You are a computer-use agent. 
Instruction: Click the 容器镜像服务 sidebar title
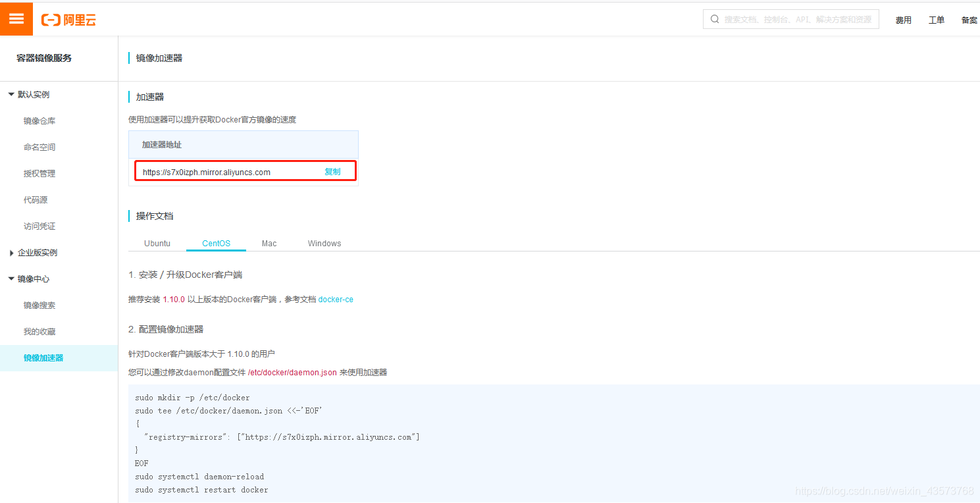point(44,58)
